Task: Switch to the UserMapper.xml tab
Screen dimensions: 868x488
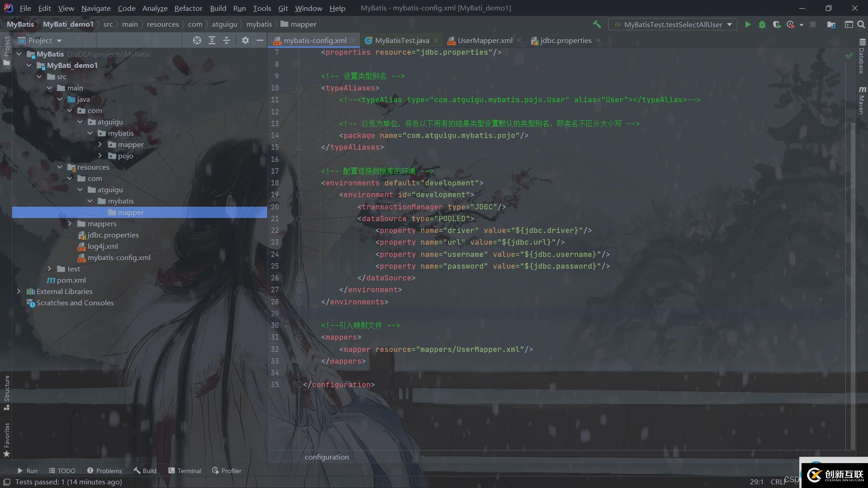Action: point(485,40)
